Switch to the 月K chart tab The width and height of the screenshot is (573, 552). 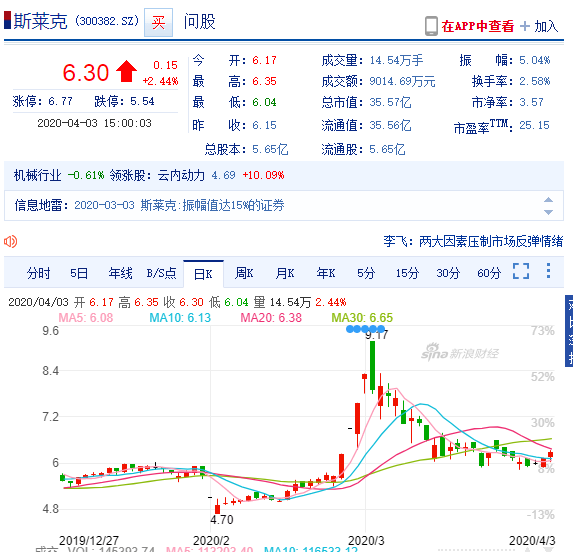pos(285,273)
